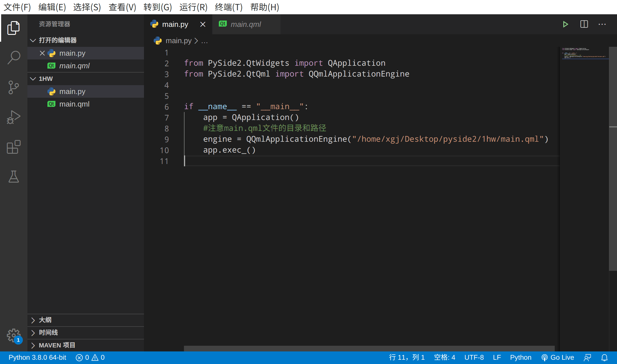The width and height of the screenshot is (617, 364).
Task: Close main.py in Open Editors list
Action: coord(42,53)
